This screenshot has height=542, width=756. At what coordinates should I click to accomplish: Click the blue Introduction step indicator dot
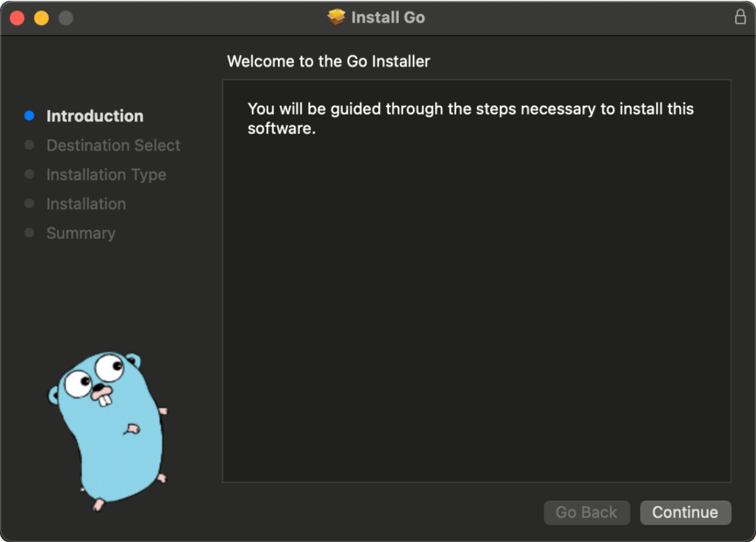(29, 115)
